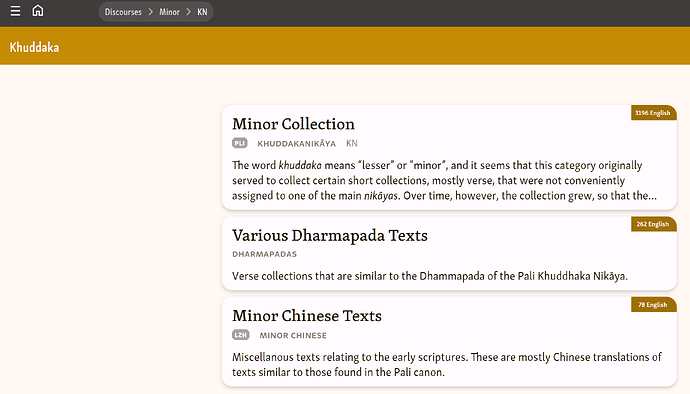The width and height of the screenshot is (690, 394).
Task: Select the LZH language badge
Action: click(x=241, y=335)
